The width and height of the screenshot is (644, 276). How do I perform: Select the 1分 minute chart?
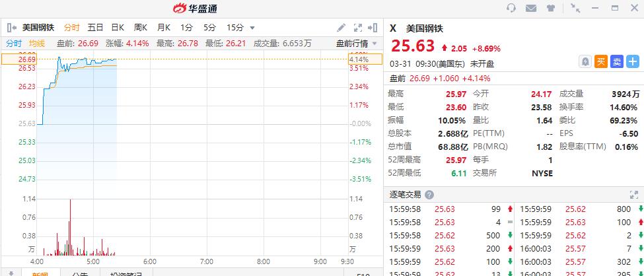(186, 28)
